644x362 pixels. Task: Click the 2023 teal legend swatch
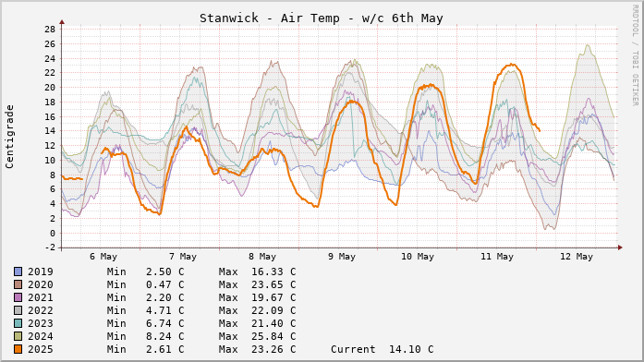(18, 323)
